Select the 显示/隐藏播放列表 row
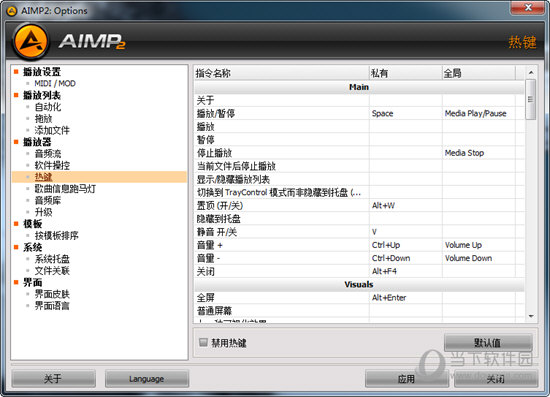 click(359, 179)
